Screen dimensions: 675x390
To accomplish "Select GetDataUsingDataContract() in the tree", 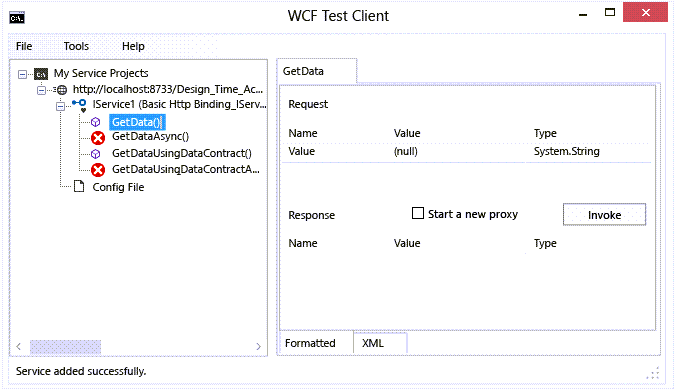I will click(182, 153).
